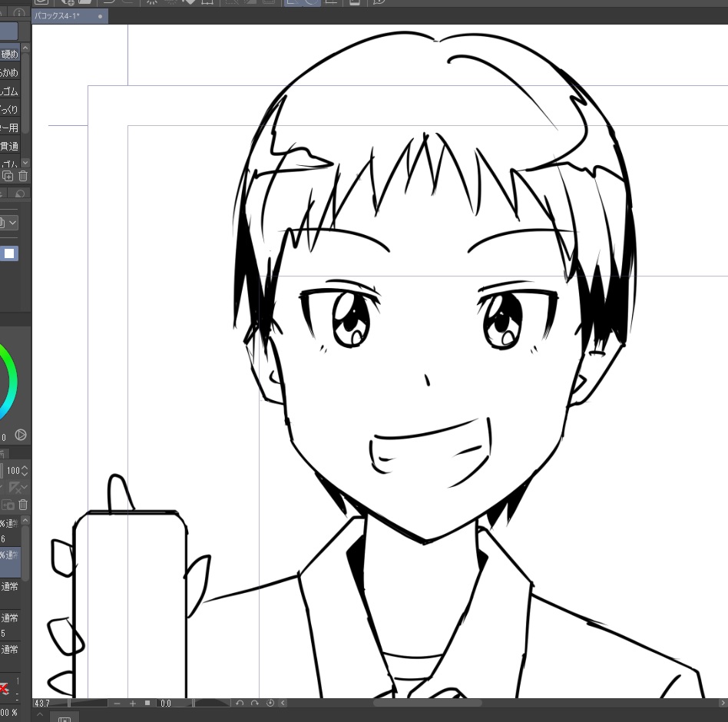728x722 pixels.
Task: Select the sub tool ending in ー用
Action: pyautogui.click(x=10, y=128)
